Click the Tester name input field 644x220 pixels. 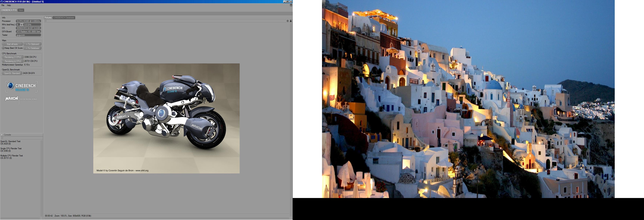click(28, 35)
